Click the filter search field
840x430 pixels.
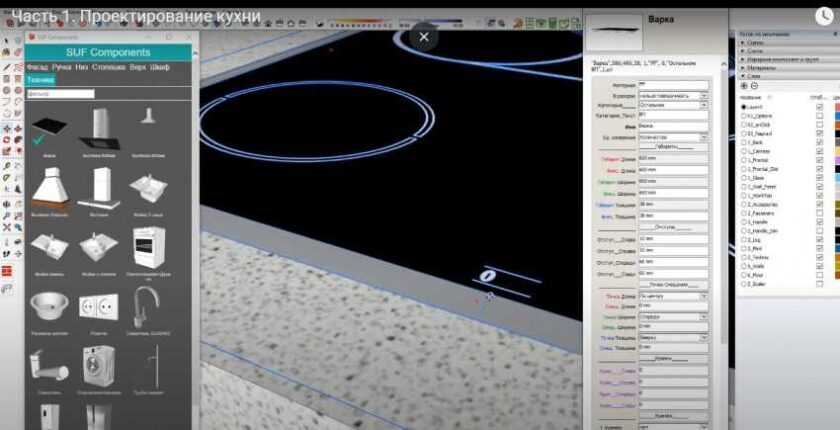point(61,94)
